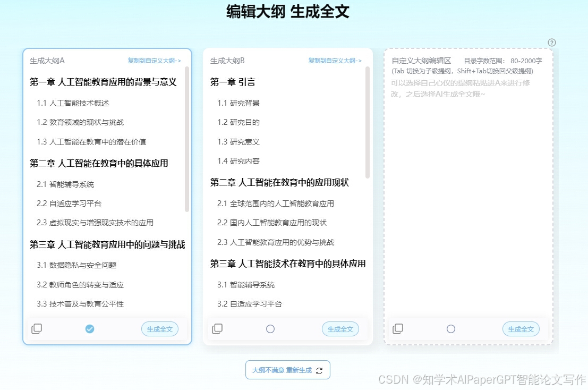
Task: Click the copy icon under custom outline editor
Action: pos(397,329)
